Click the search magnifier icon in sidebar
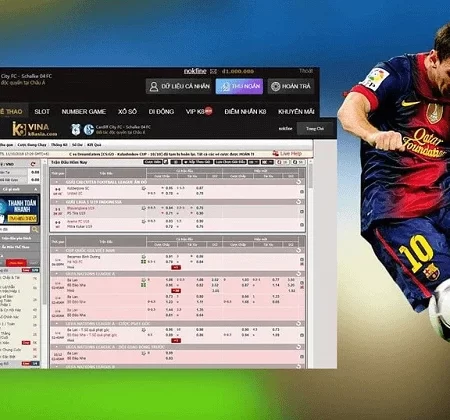 click(x=35, y=229)
